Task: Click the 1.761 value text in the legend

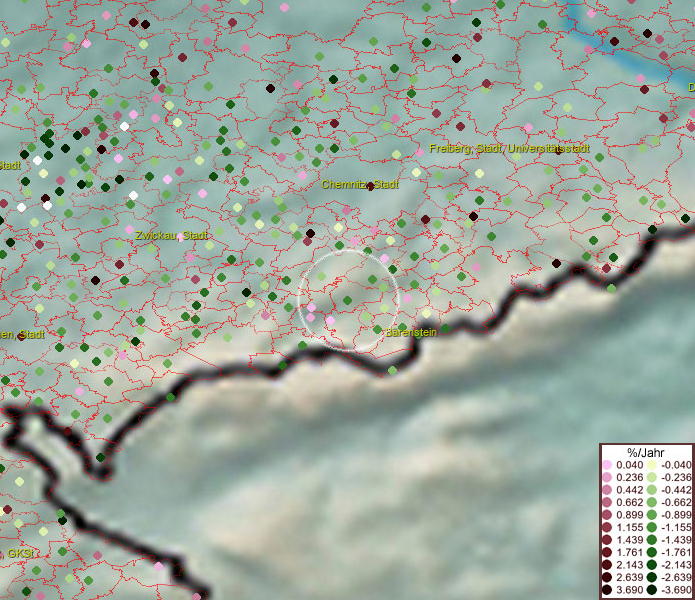Action: [x=630, y=553]
